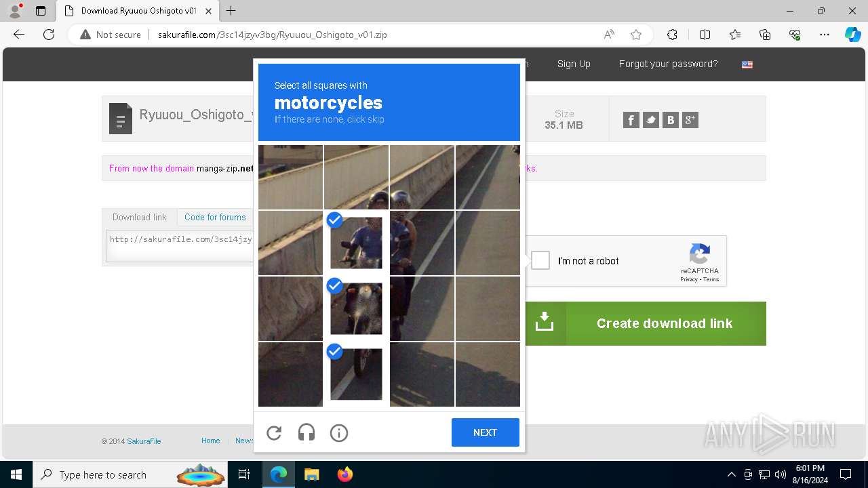This screenshot has height=488, width=868.
Task: Open captcha help info icon
Action: point(339,432)
